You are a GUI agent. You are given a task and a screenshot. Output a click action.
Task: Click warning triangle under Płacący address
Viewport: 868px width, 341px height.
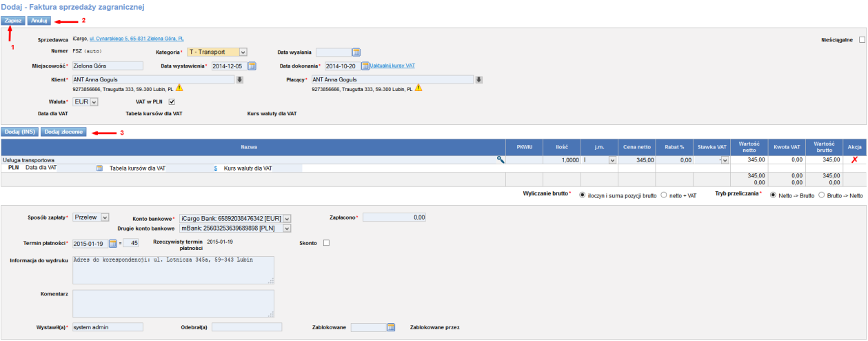(x=418, y=88)
